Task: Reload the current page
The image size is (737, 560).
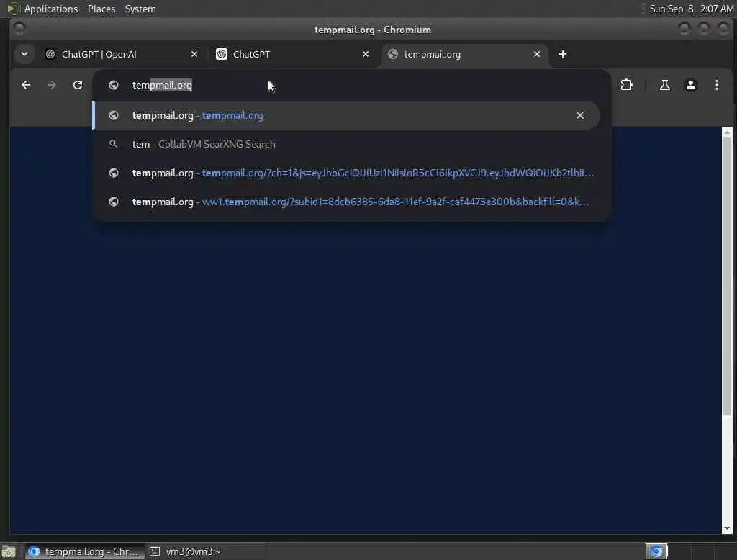Action: tap(78, 85)
